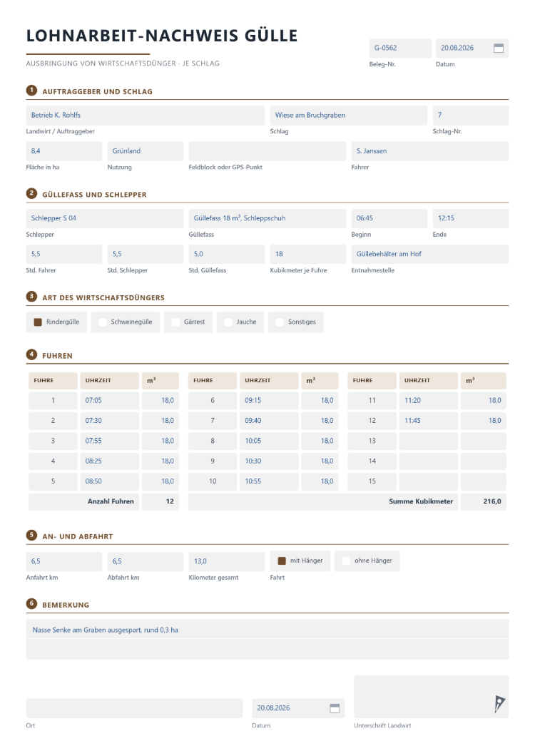Image resolution: width=535 pixels, height=756 pixels.
Task: Edit the Schlepper field Schlepper S 04
Action: 105,218
